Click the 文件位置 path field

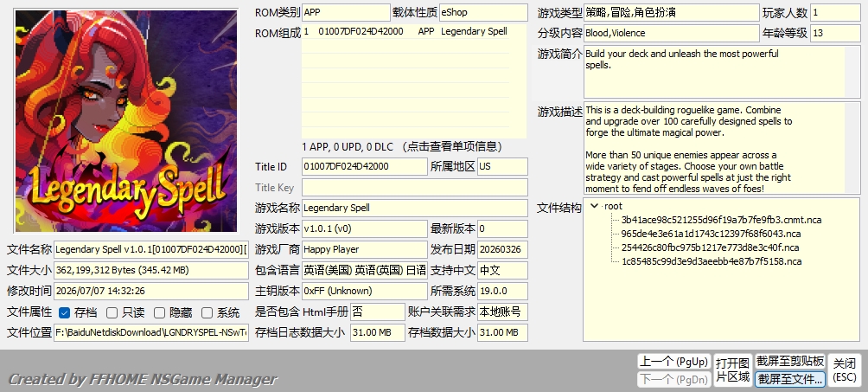click(x=151, y=332)
